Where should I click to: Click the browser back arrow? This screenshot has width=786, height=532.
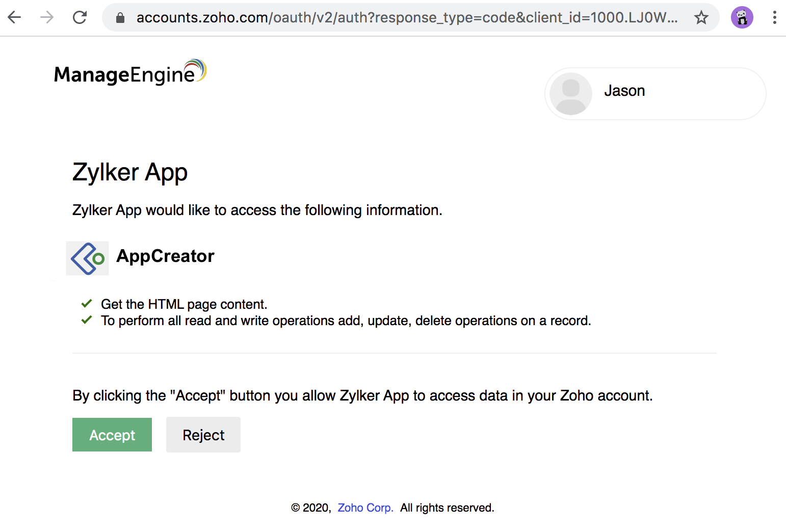click(15, 18)
